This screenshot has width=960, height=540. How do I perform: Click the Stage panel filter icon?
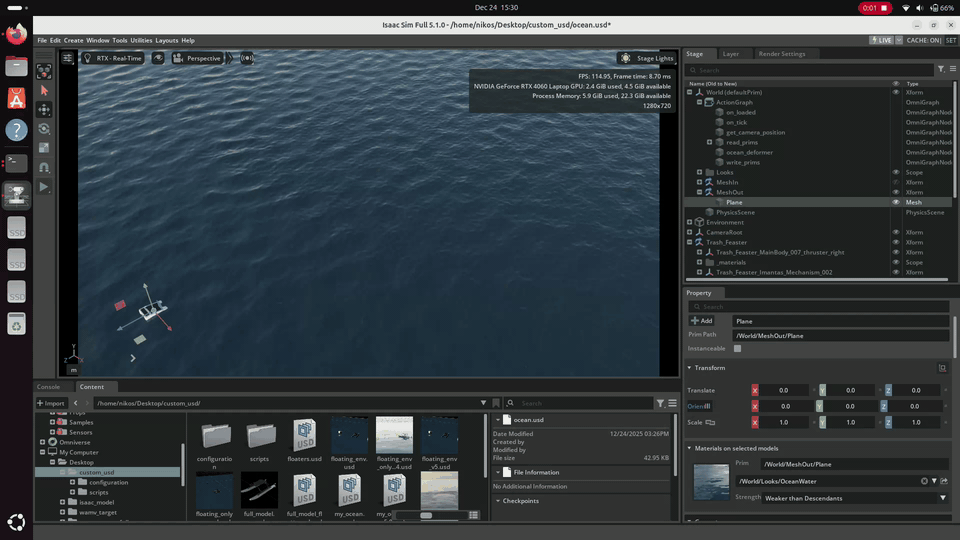point(941,69)
